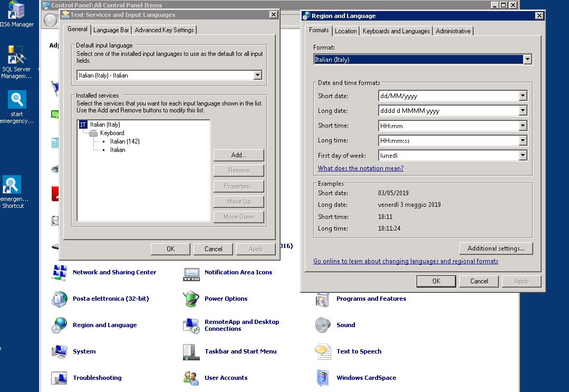Select the General tab in Text Services
Viewport: 569px width, 392px height.
pyautogui.click(x=78, y=29)
